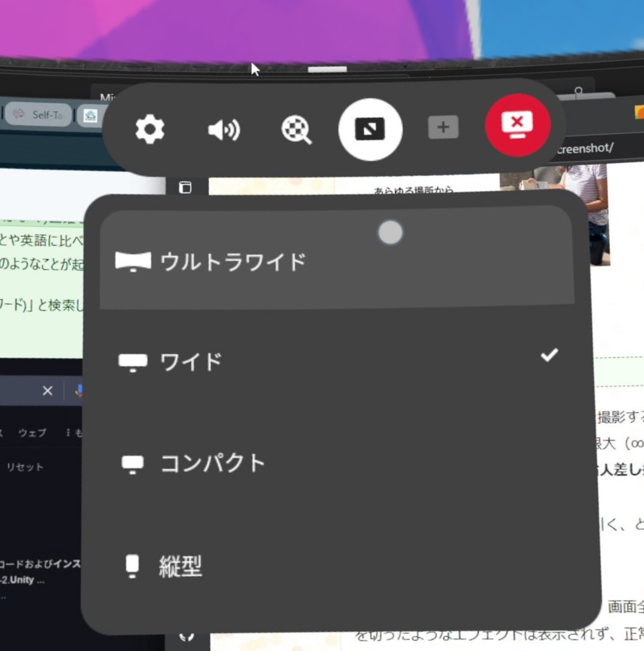
Task: Clear the search field with the X button
Action: click(x=47, y=390)
